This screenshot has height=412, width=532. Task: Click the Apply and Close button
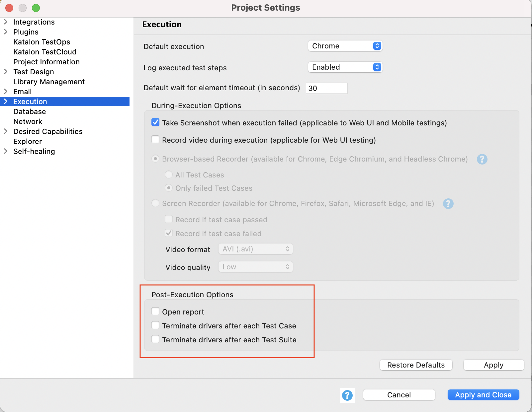click(x=483, y=395)
